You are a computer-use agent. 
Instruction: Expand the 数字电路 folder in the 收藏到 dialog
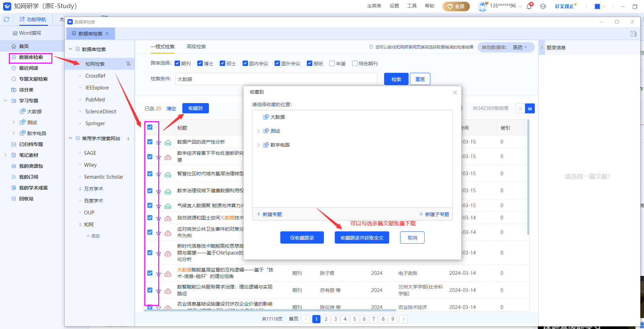(x=259, y=145)
